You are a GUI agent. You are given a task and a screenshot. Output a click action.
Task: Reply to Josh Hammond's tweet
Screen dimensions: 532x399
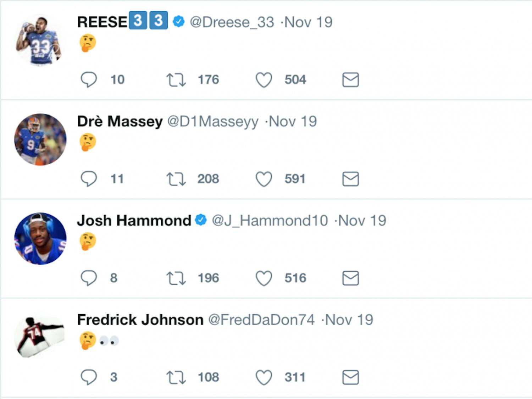89,278
